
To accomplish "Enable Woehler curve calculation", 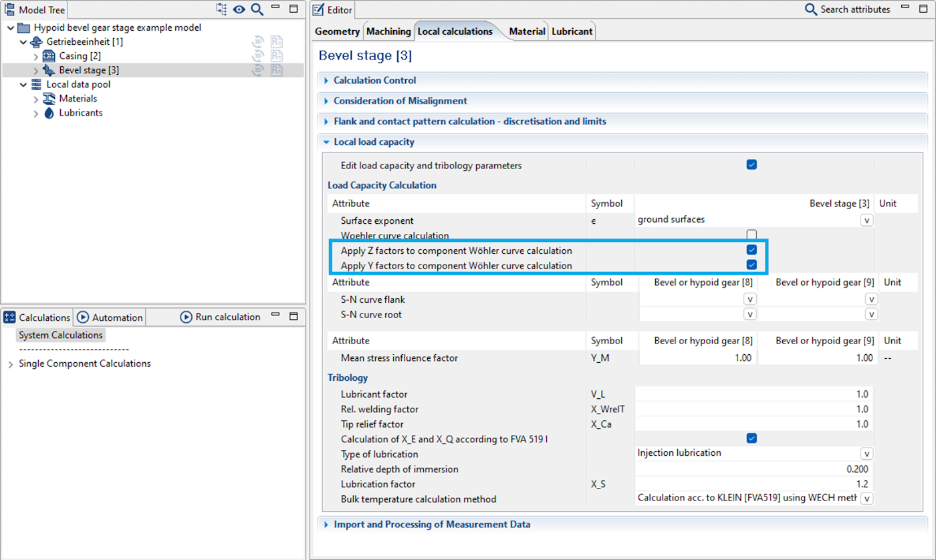I will point(751,235).
